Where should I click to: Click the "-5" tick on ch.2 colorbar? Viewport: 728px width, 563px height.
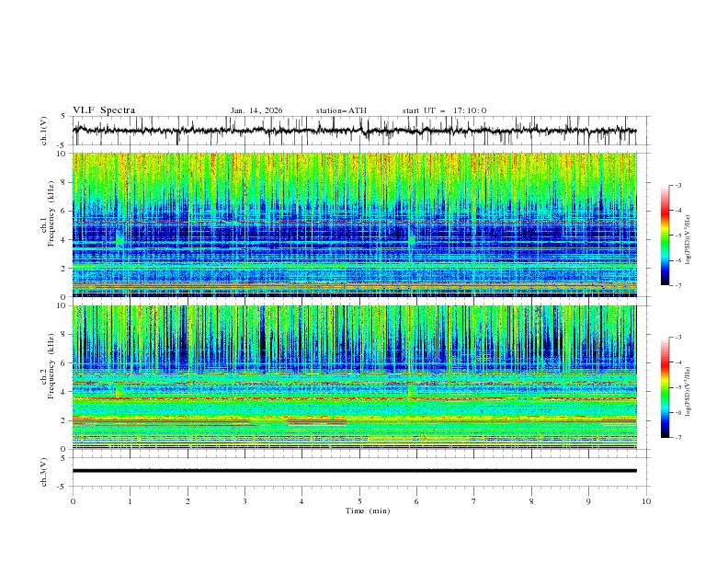677,387
